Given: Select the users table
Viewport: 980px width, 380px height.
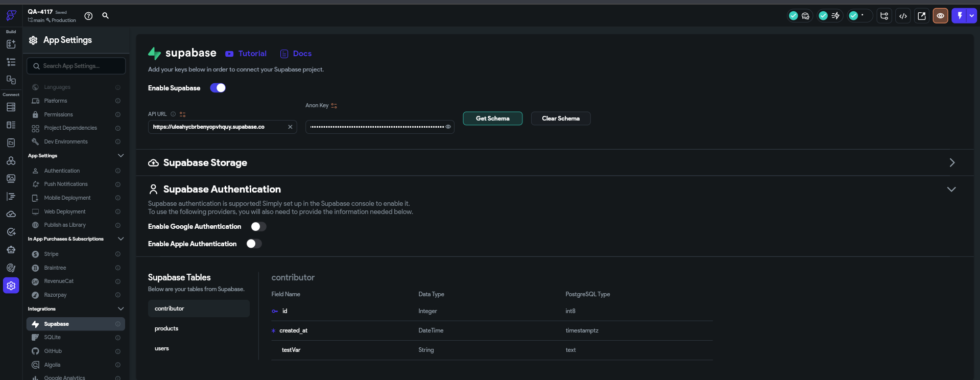Looking at the screenshot, I should click(x=199, y=348).
